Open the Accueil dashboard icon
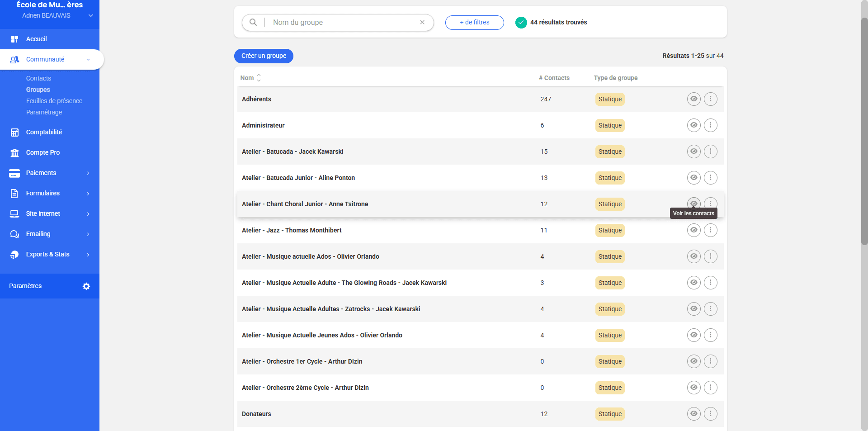The height and width of the screenshot is (431, 868). (14, 39)
